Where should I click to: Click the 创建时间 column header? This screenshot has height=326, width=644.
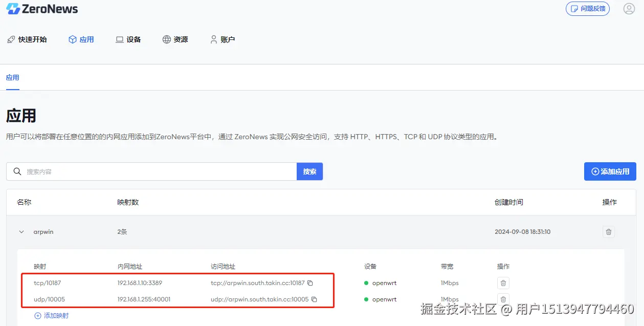tap(509, 202)
